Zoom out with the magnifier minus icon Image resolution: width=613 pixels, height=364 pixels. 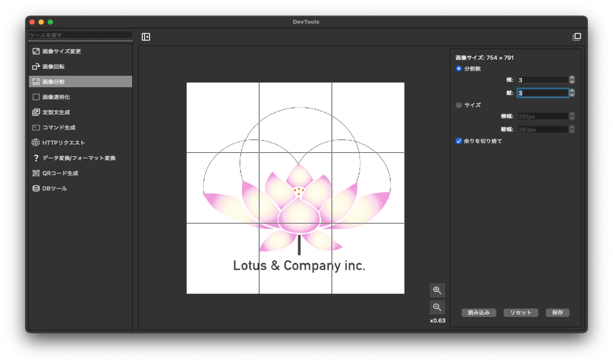click(x=437, y=307)
